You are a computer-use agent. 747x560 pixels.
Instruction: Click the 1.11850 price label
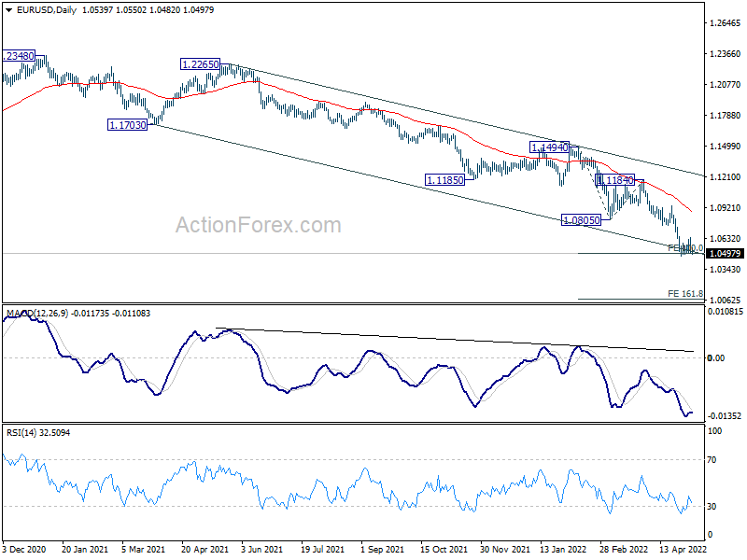point(445,180)
